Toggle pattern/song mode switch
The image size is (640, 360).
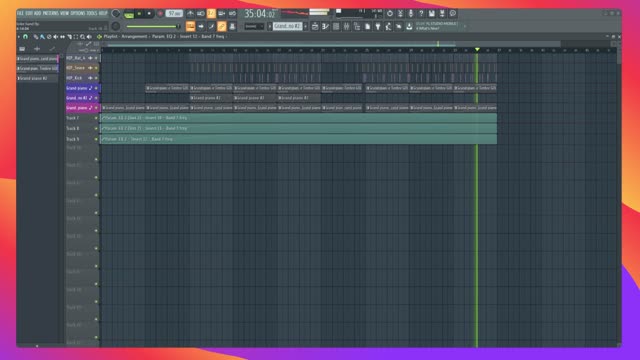(129, 15)
